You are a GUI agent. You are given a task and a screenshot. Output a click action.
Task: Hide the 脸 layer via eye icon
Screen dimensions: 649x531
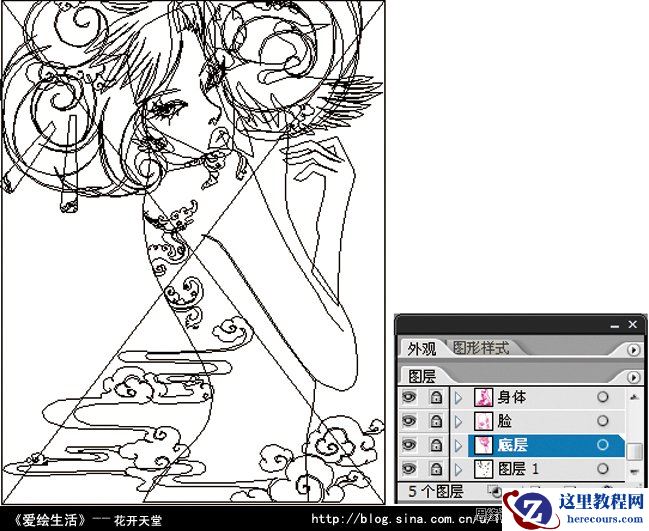[x=409, y=421]
